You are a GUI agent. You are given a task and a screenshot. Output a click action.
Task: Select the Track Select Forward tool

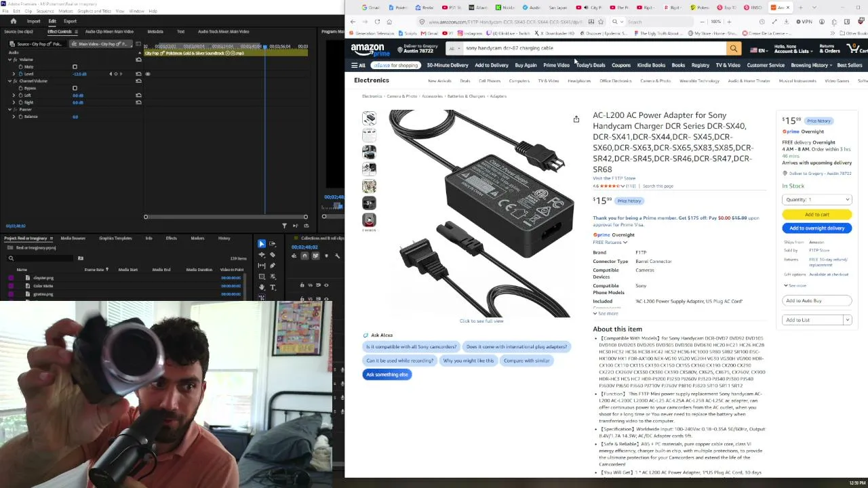tap(273, 243)
